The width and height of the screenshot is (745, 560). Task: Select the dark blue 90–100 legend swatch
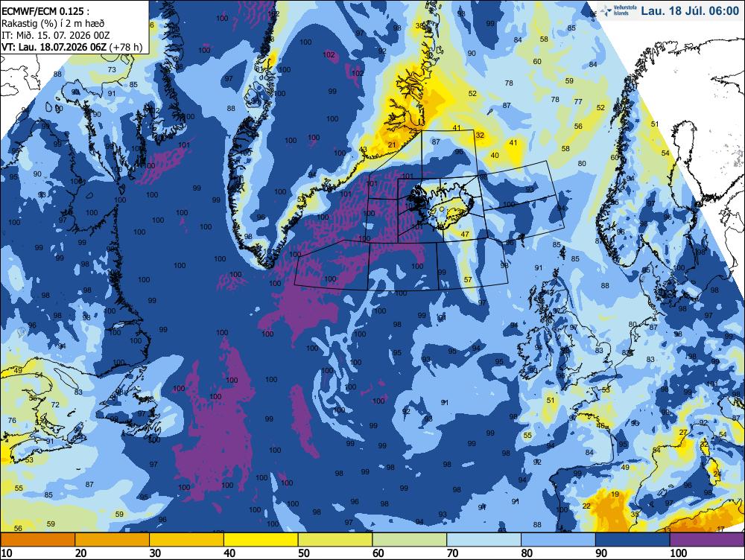(633, 540)
